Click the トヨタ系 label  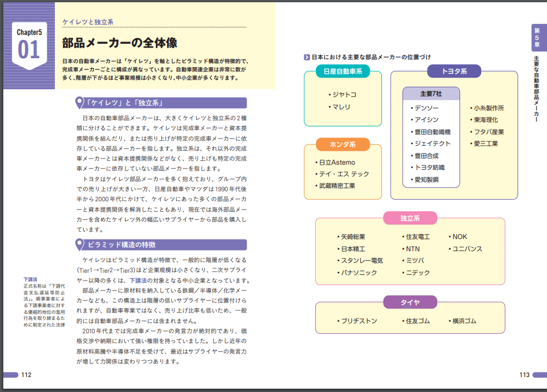tap(454, 71)
